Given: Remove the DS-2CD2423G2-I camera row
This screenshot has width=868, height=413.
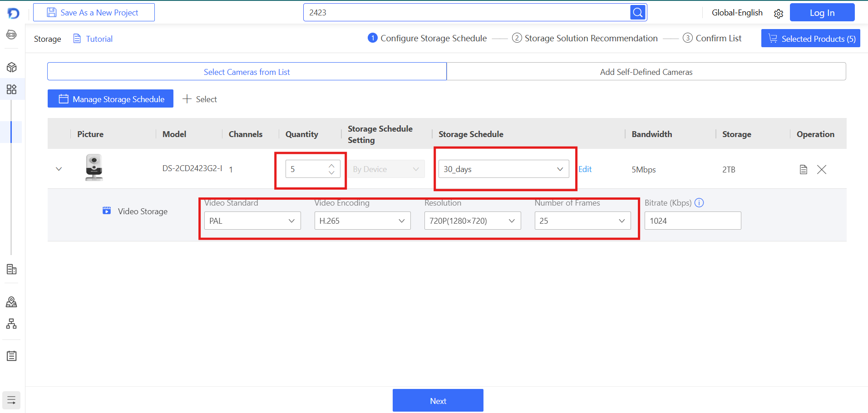Looking at the screenshot, I should click(821, 170).
